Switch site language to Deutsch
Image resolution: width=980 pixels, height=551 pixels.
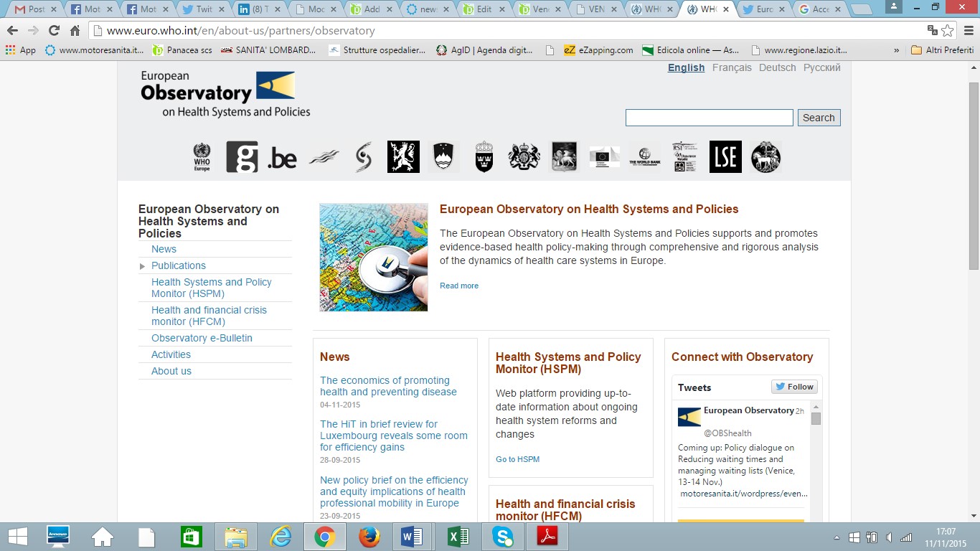(778, 67)
